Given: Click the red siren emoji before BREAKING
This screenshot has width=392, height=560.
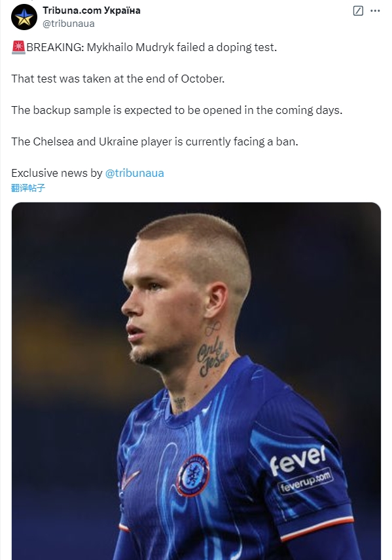Looking at the screenshot, I should coord(18,47).
